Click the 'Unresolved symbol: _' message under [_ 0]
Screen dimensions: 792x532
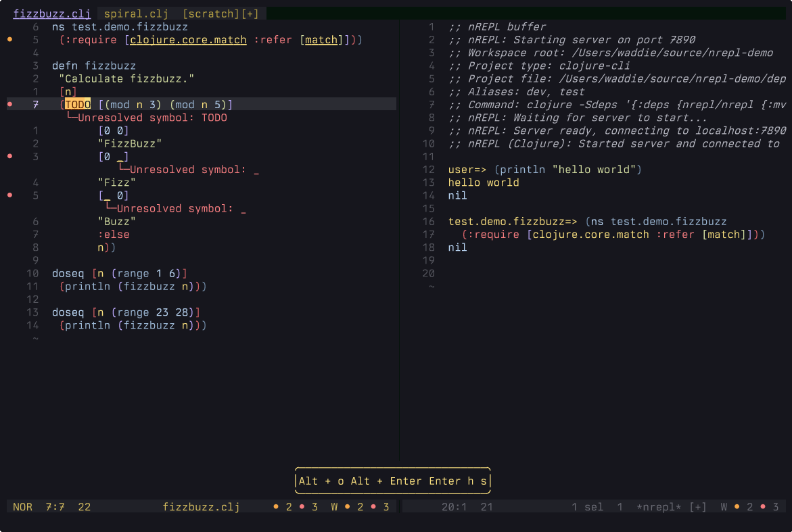(x=181, y=208)
